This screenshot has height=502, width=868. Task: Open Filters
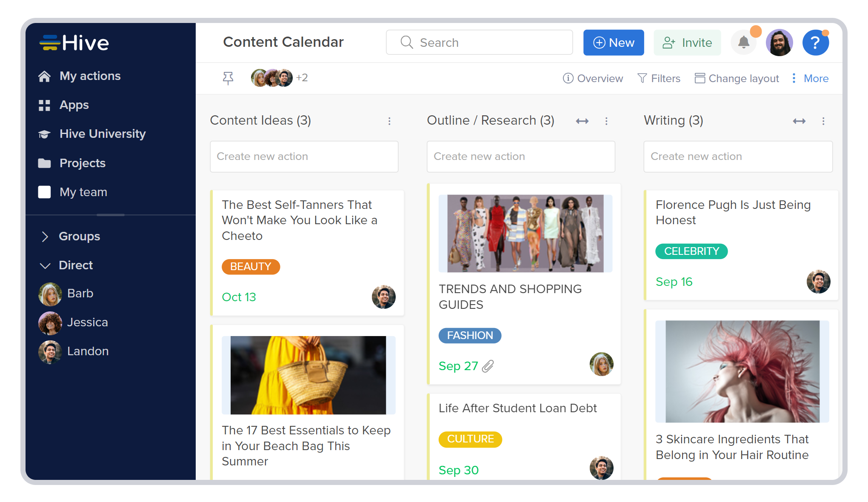659,78
